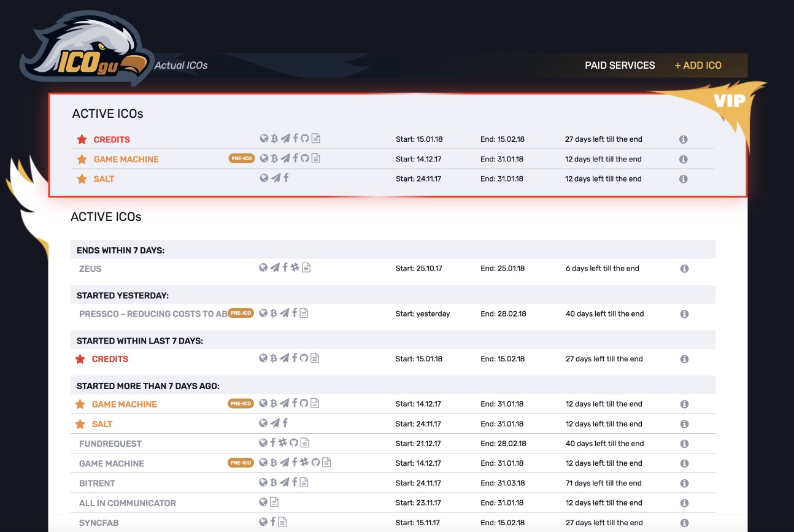Click the info icon in the FUNDREQUEST row
Screen dimensions: 794x532
click(684, 444)
